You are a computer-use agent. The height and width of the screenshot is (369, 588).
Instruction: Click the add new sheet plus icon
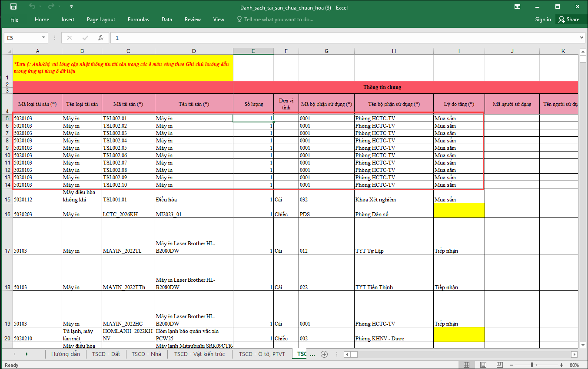324,354
